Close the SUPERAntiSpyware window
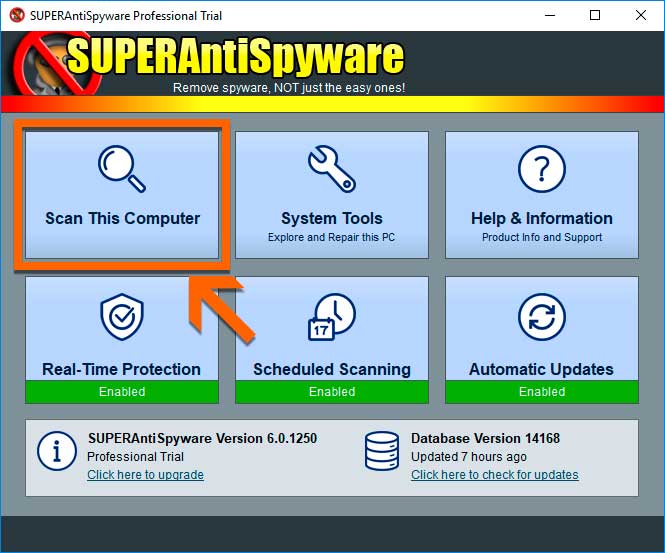Screen dimensions: 665x553 click(x=641, y=15)
